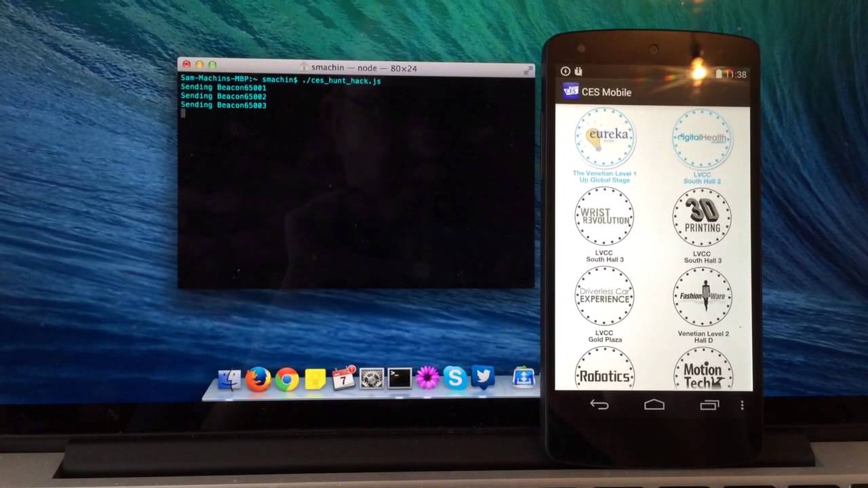The height and width of the screenshot is (488, 868).
Task: Click the yellow minimize button of Terminal
Action: click(x=199, y=64)
